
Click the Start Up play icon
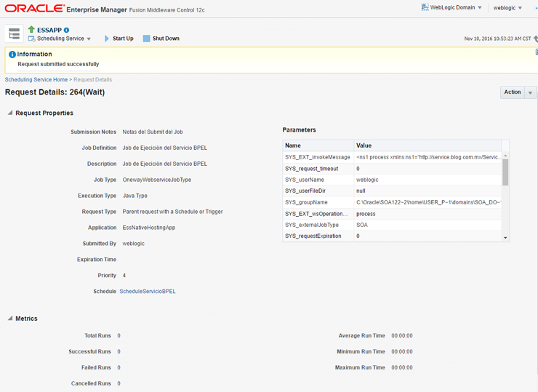107,39
